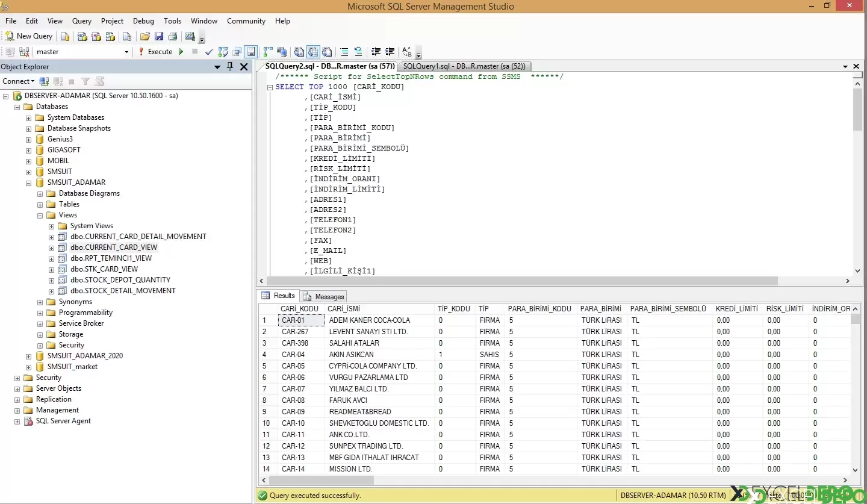
Task: Open the Tools menu
Action: point(172,21)
